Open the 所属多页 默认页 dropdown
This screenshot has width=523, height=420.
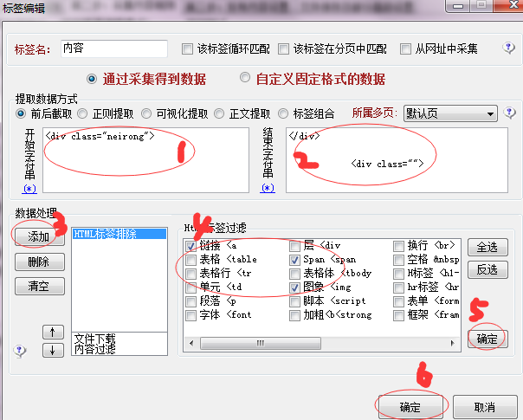(x=450, y=113)
